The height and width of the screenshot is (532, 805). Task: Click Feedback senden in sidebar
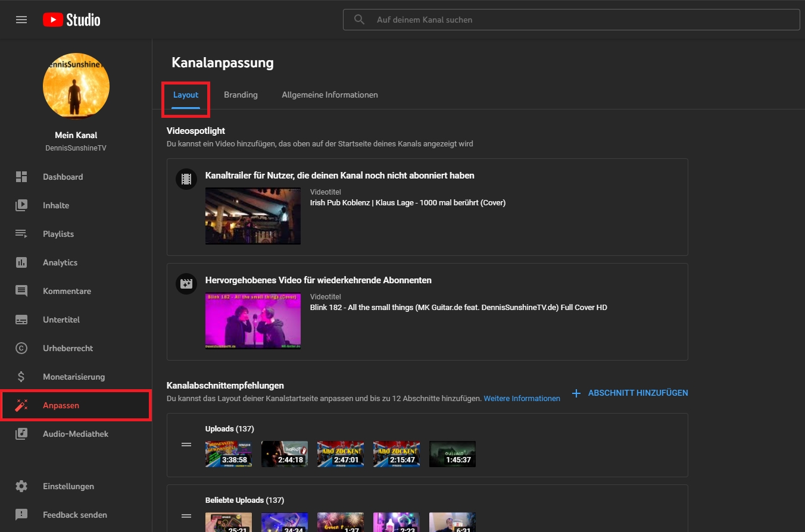pos(74,515)
